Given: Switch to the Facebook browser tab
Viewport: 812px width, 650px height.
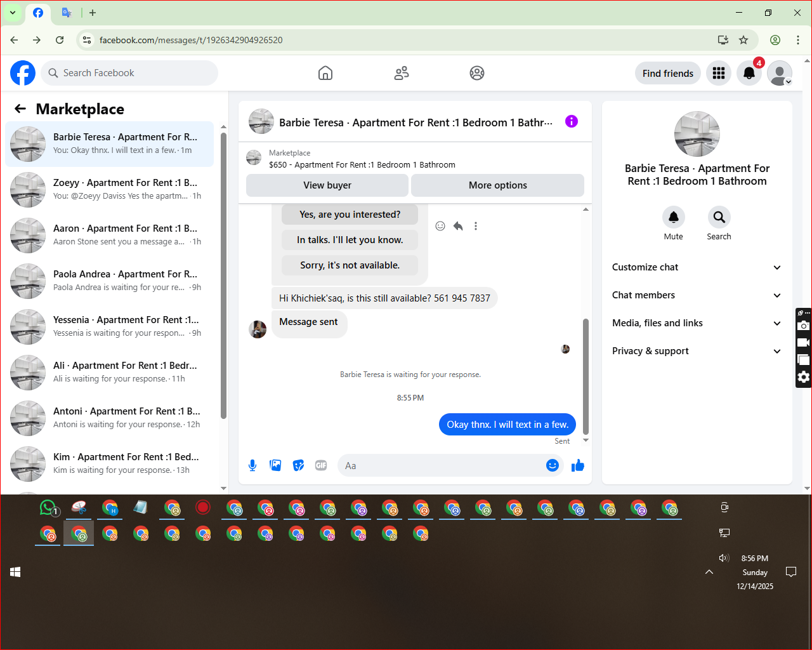Looking at the screenshot, I should (x=38, y=13).
